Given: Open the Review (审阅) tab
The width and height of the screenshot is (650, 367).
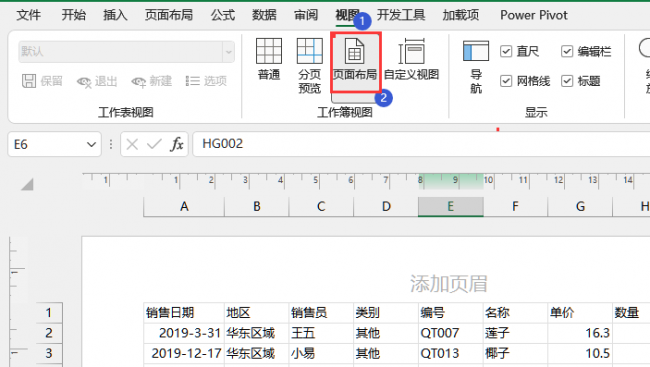Looking at the screenshot, I should [x=306, y=15].
